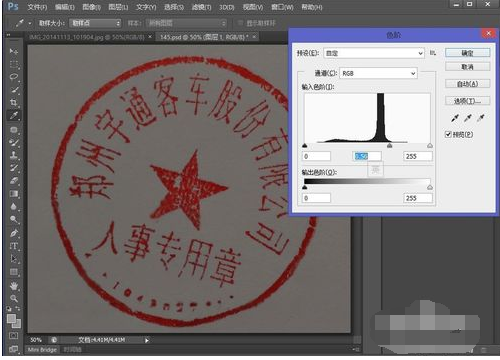This screenshot has height=360, width=500.
Task: Open the Sample (样本) dropdown
Action: tap(186, 23)
